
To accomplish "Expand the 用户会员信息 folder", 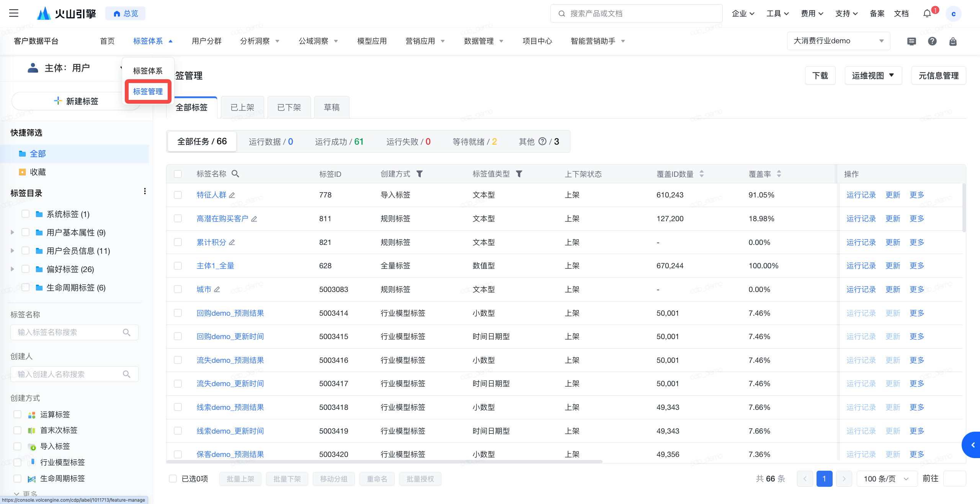I will pos(12,251).
